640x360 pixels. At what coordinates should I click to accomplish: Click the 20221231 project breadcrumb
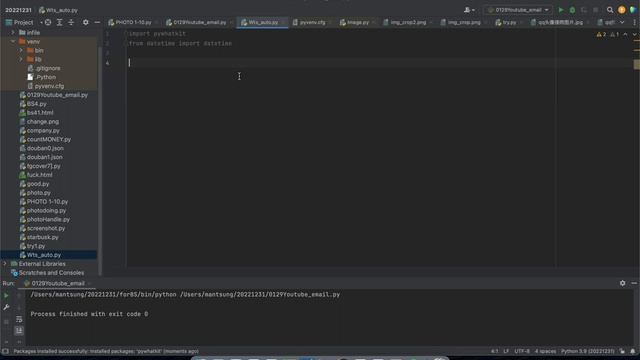pyautogui.click(x=18, y=10)
